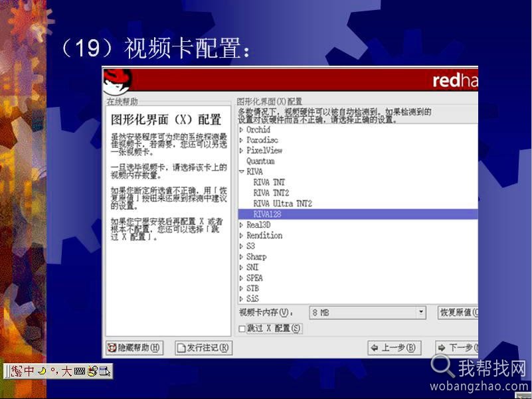Click the 图形化界面 (X) 配置 help heading
532x399 pixels.
[x=166, y=120]
